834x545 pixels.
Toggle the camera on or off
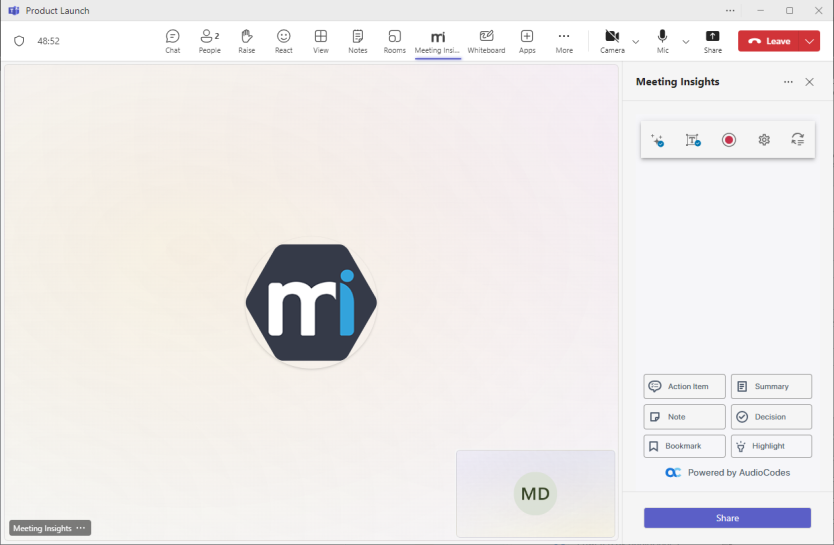click(612, 41)
